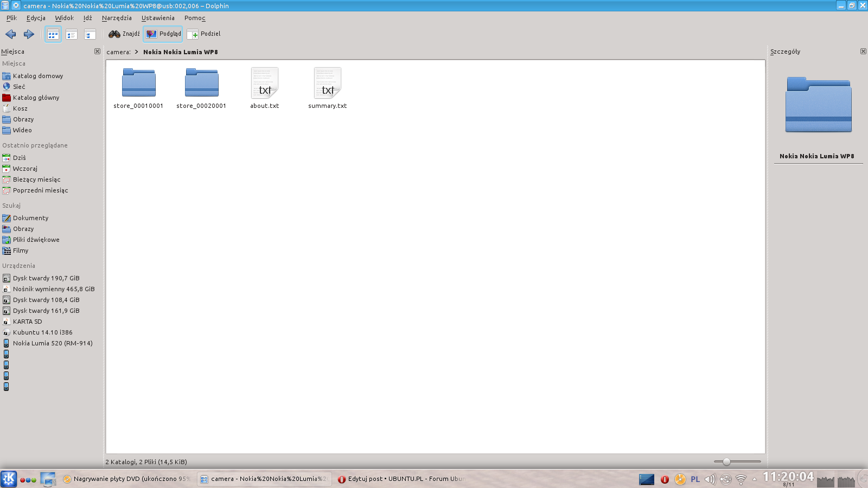Click the zoom slider in status bar
868x488 pixels.
[737, 462]
